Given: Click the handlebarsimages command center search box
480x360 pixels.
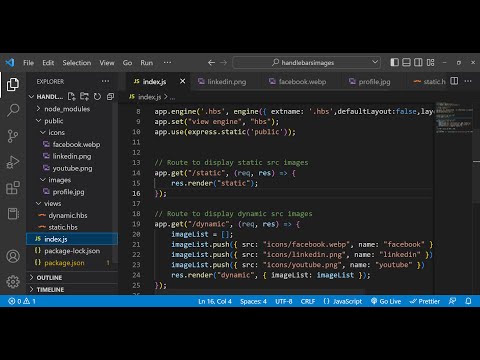Looking at the screenshot, I should [307, 63].
